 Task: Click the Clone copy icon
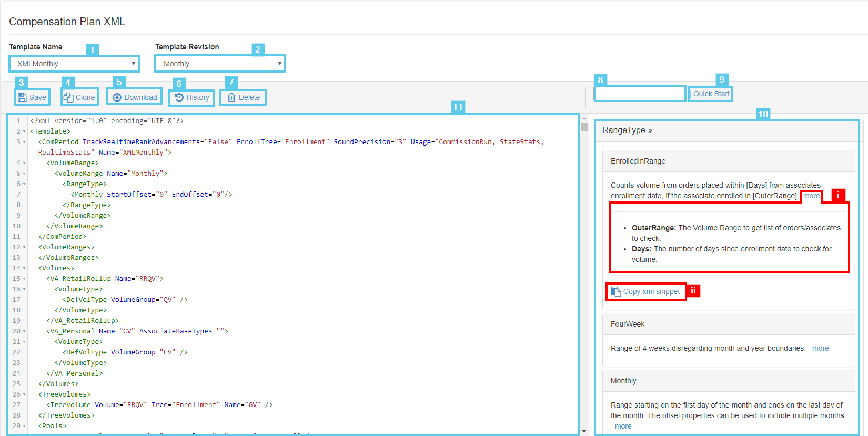(x=68, y=97)
